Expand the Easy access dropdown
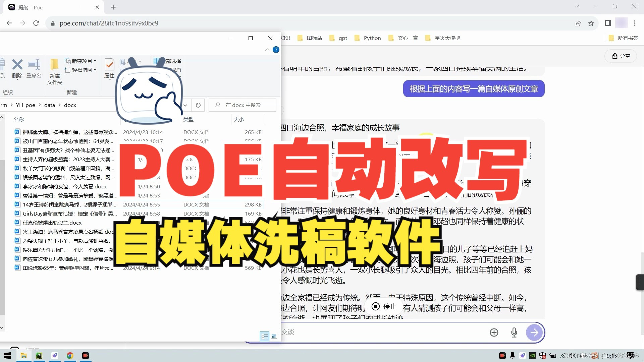The height and width of the screenshot is (362, 644). point(80,70)
